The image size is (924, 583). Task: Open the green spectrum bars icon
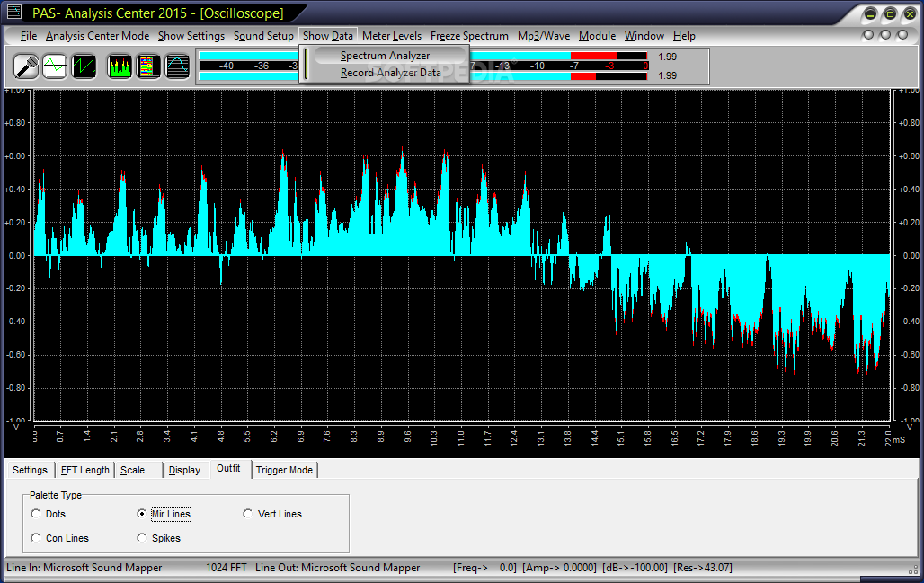pos(120,66)
